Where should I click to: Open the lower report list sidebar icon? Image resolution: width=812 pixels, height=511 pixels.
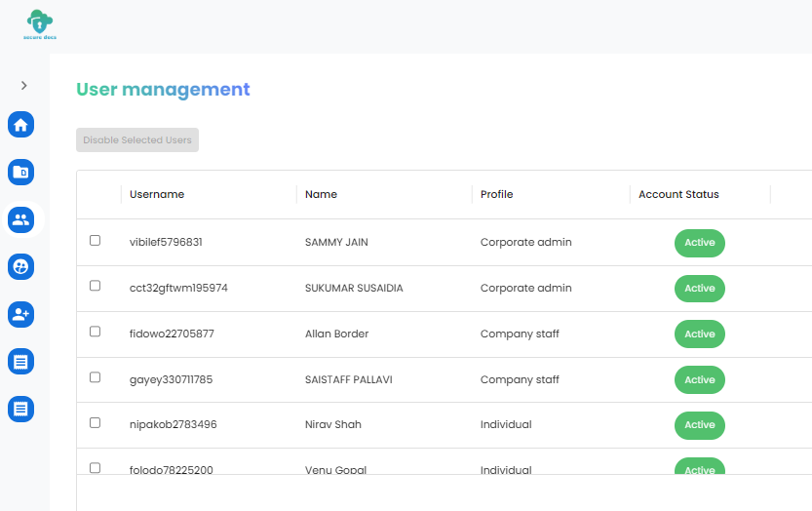point(20,409)
